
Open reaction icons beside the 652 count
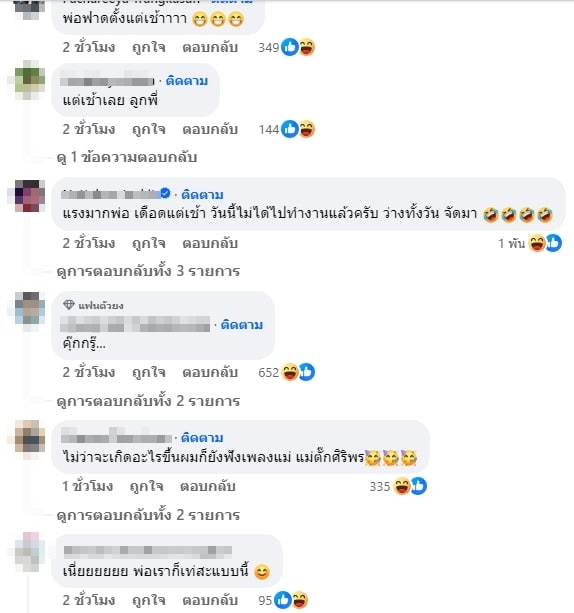(x=298, y=372)
